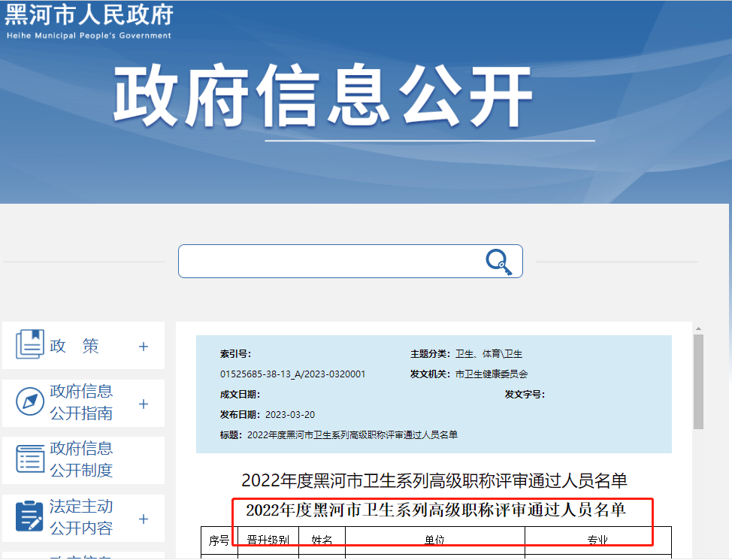Click the 政府信息公开 banner title
The width and height of the screenshot is (732, 560).
click(324, 96)
